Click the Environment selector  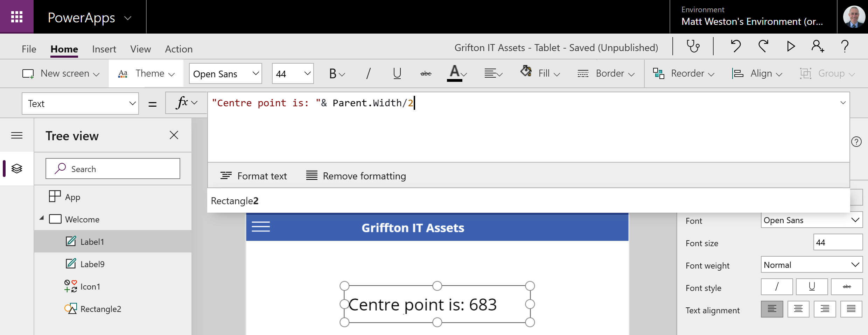point(753,16)
